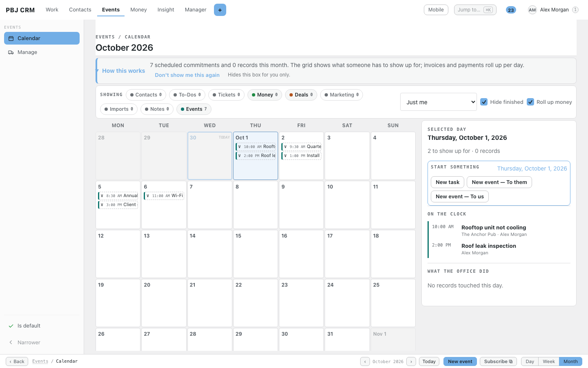
Task: Open the 10:00 AM Rooftop event on Oct 1
Action: 256,147
